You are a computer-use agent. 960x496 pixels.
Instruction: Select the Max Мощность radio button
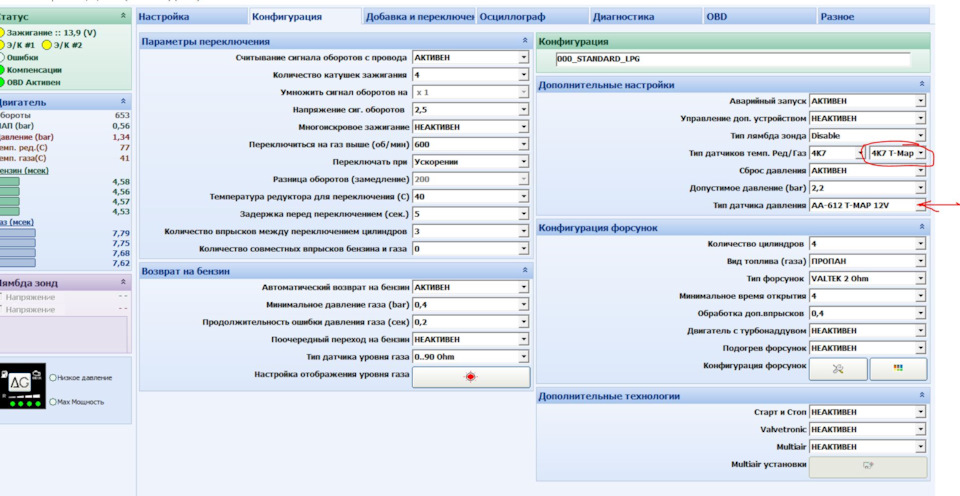(x=53, y=402)
